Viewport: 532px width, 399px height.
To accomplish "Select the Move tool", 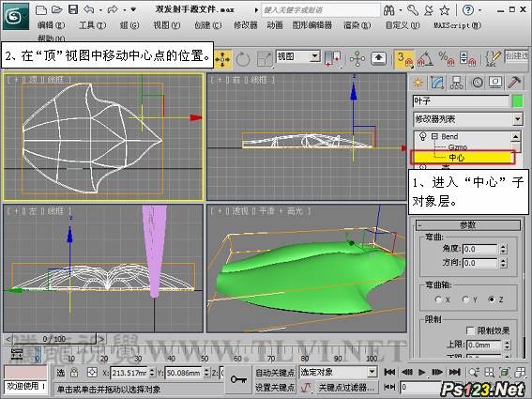I will click(x=222, y=59).
